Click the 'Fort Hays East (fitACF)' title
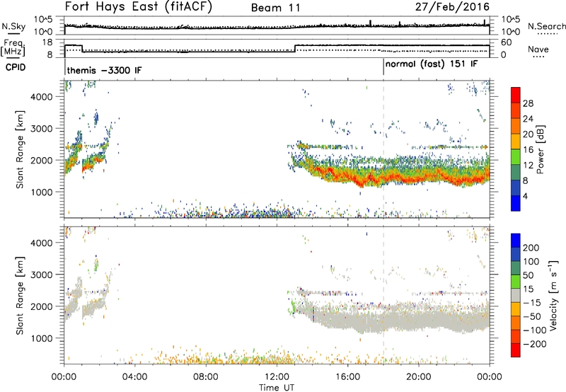Screen dimensions: 566x392 click(139, 6)
